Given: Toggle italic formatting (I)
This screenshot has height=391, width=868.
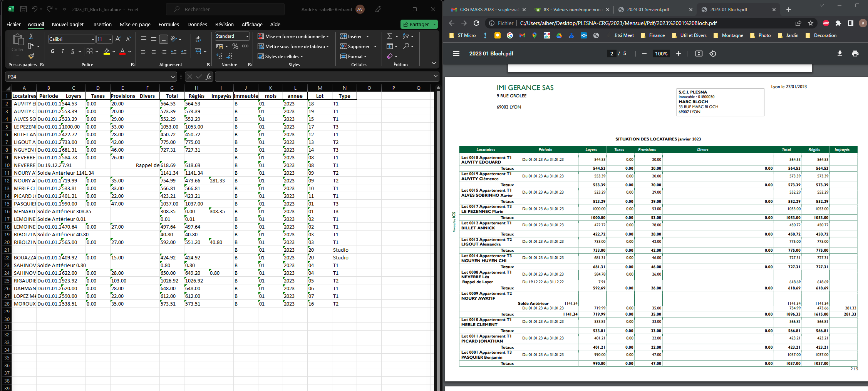Looking at the screenshot, I should pos(62,52).
